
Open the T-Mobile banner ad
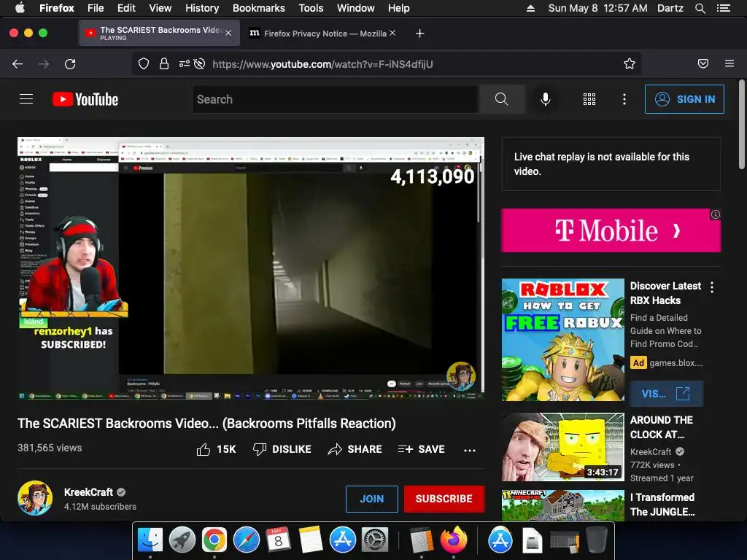(x=611, y=230)
